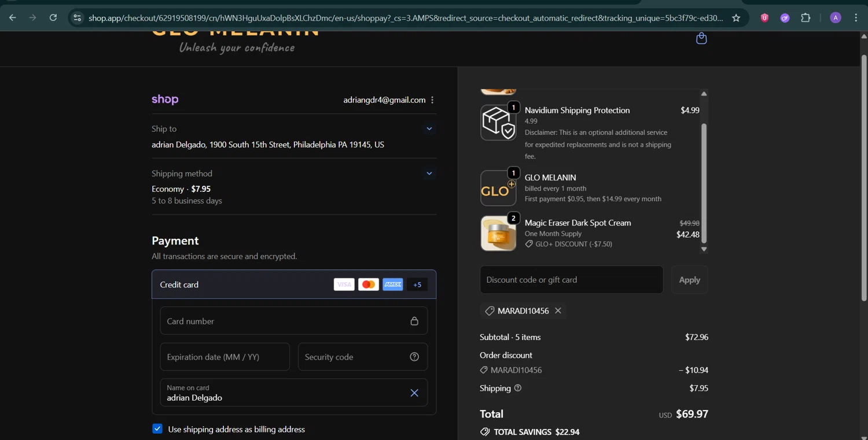This screenshot has width=868, height=440.
Task: Click the Subtotal · 5 items label
Action: click(510, 337)
